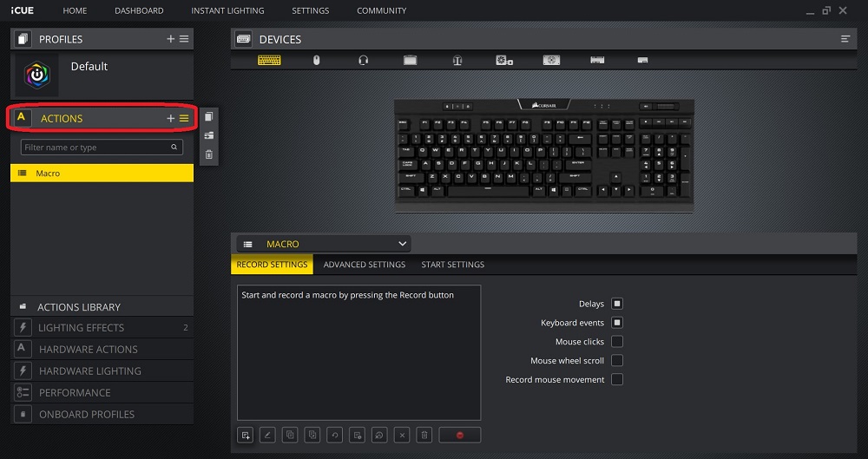
Task: Click the X icon in macro toolbar
Action: click(x=402, y=436)
